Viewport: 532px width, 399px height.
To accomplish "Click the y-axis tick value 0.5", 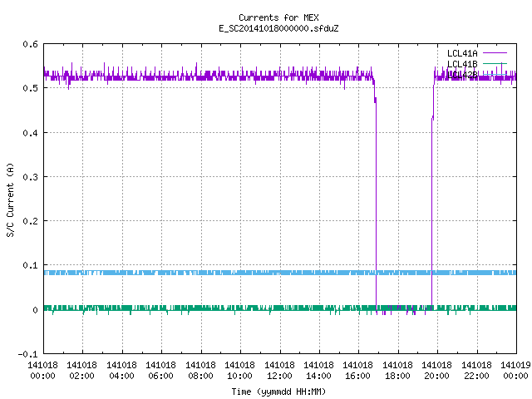I will [x=30, y=88].
